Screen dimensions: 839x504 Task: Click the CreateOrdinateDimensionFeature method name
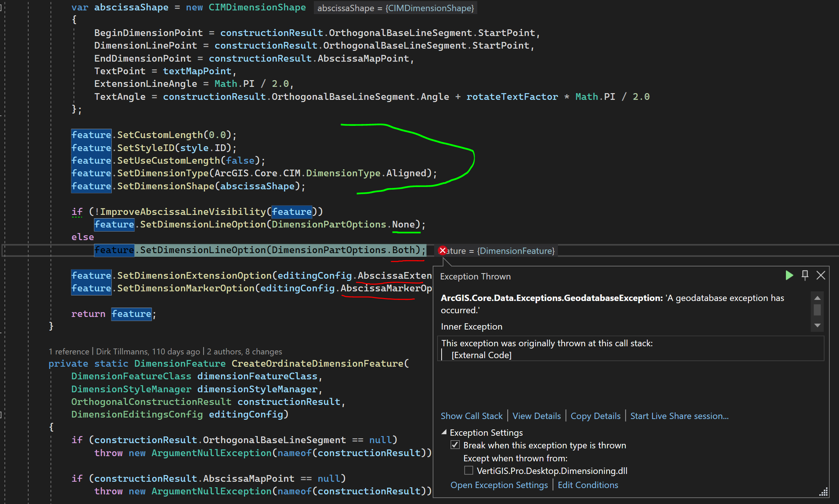[x=318, y=364]
